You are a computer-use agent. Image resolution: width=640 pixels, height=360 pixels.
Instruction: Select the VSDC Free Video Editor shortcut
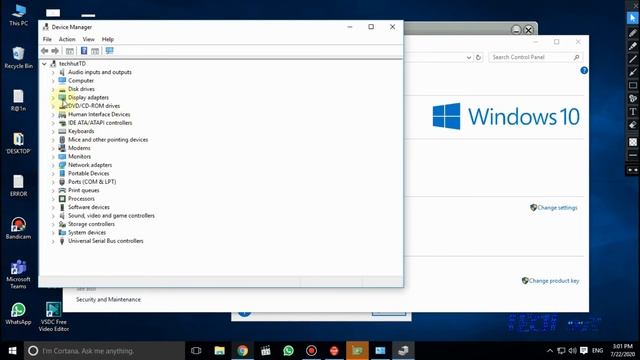[53, 317]
